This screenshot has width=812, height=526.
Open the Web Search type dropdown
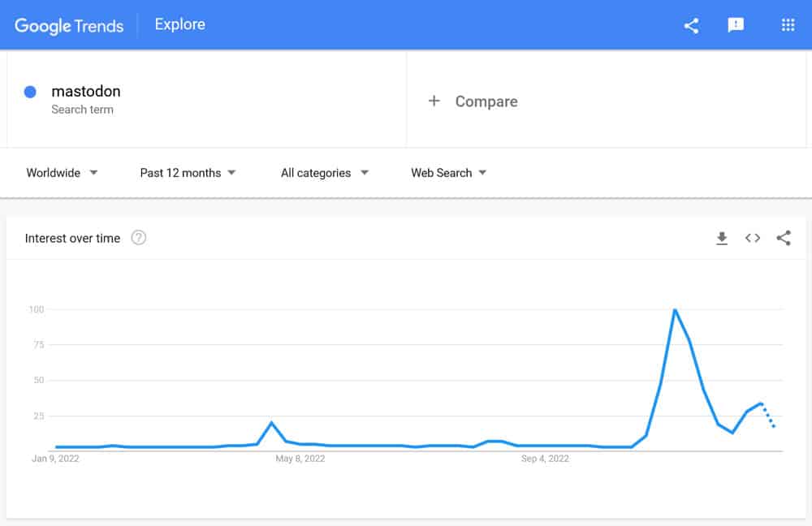(448, 173)
